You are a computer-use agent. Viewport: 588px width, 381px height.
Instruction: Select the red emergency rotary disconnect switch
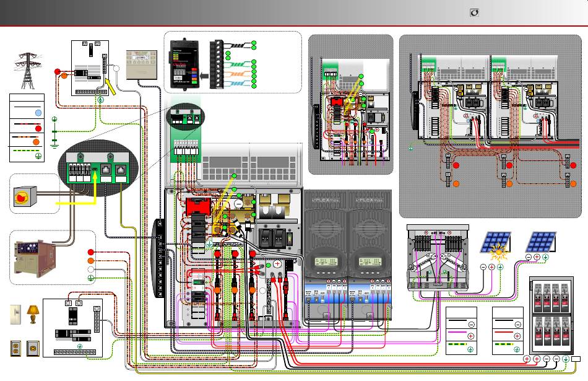25,196
